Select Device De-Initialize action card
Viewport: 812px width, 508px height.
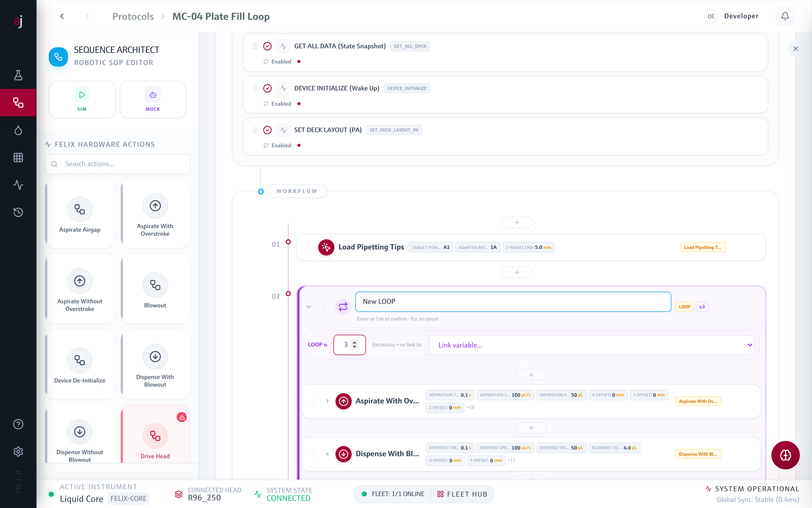coord(80,364)
